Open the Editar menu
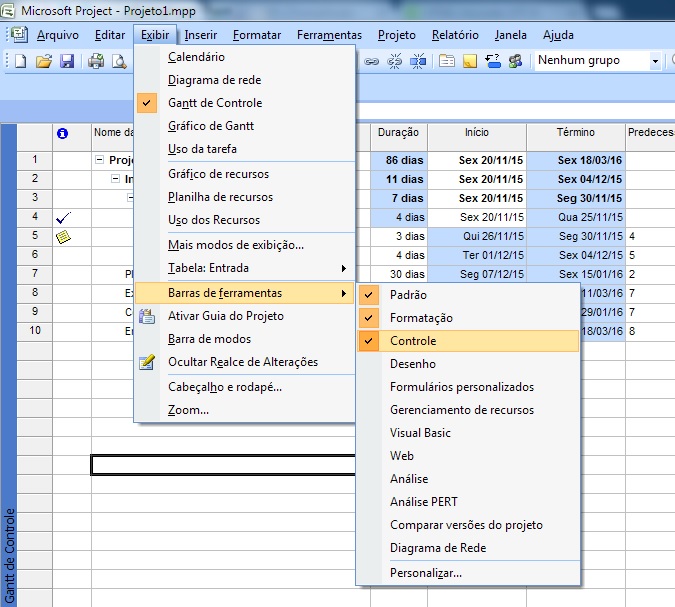This screenshot has width=675, height=607. pyautogui.click(x=110, y=35)
